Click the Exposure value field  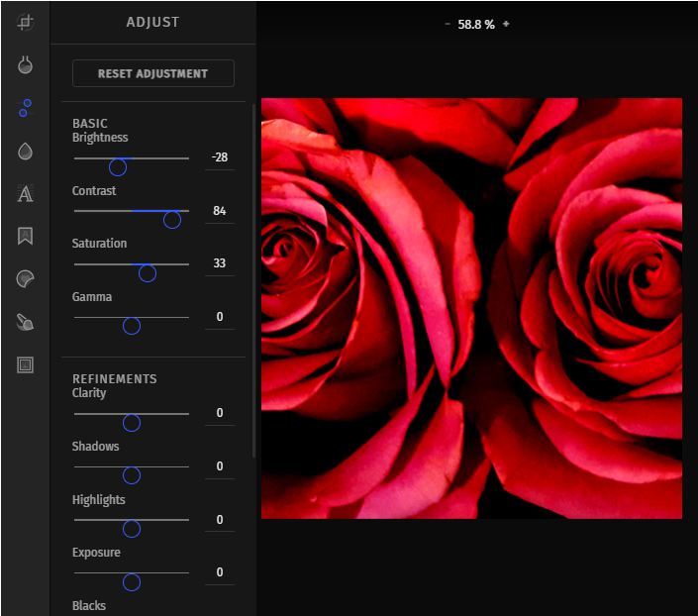click(x=220, y=572)
